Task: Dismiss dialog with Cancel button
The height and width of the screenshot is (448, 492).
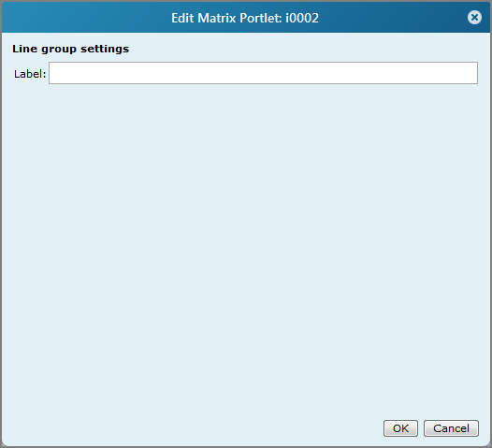Action: coord(451,428)
